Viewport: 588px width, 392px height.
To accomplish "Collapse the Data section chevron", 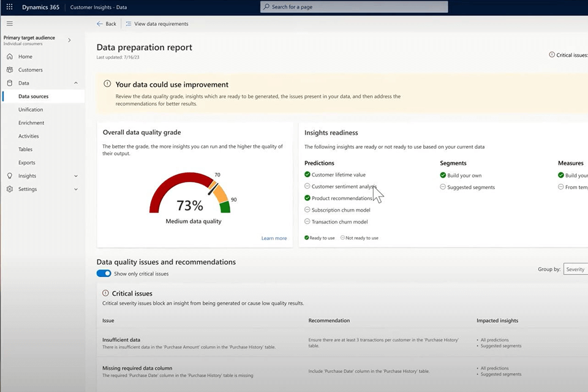I will point(76,83).
